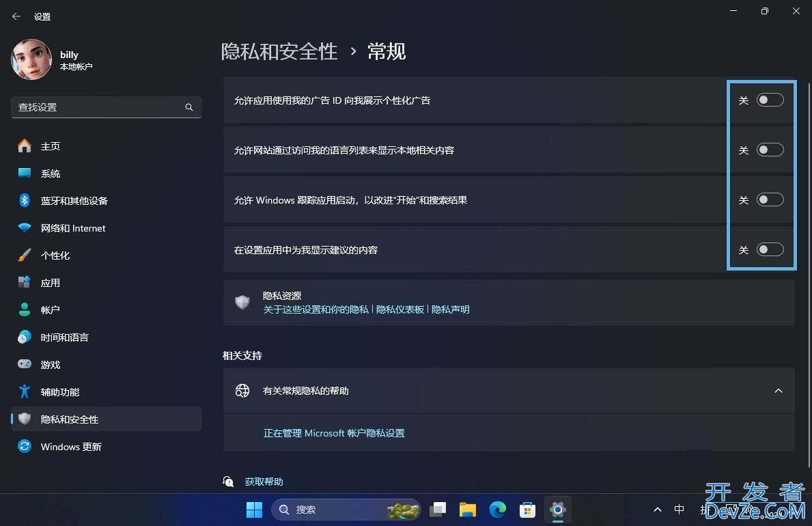This screenshot has width=812, height=526.
Task: Click the right-side vertical scrollbar
Action: 809,275
